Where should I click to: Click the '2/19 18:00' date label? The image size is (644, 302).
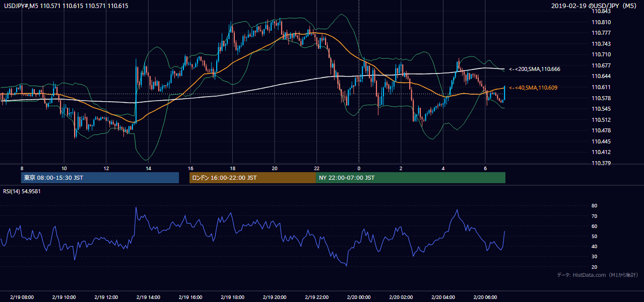[x=232, y=297]
